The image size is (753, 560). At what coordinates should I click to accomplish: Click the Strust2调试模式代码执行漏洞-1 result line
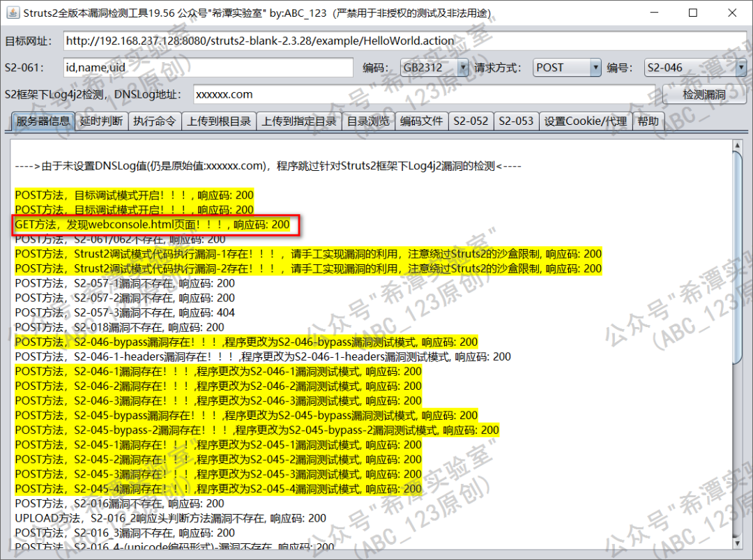point(308,254)
